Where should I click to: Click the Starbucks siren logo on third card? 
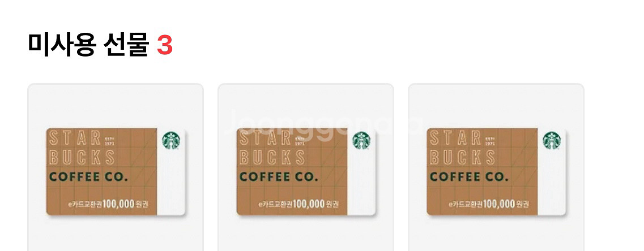pos(552,141)
